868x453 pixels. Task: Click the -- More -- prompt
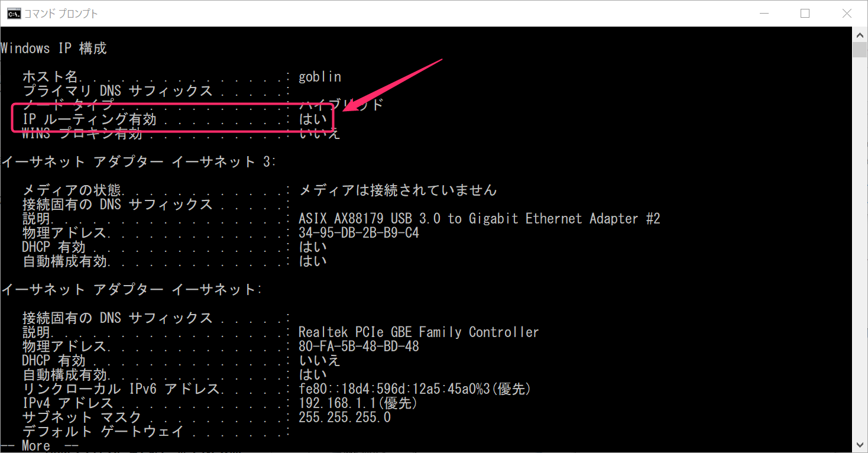coord(40,445)
